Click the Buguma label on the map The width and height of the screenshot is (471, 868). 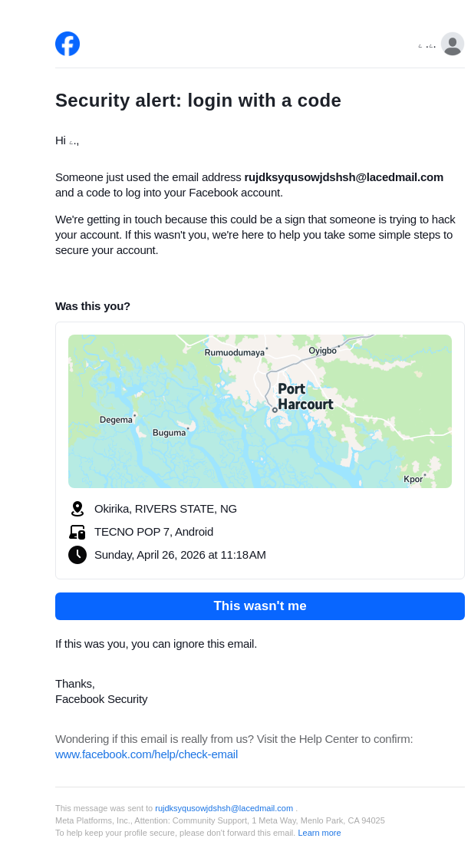pos(169,433)
